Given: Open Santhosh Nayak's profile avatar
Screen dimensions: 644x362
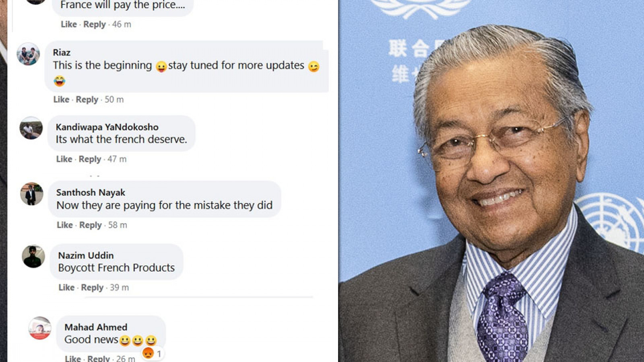Looking at the screenshot, I should 32,194.
